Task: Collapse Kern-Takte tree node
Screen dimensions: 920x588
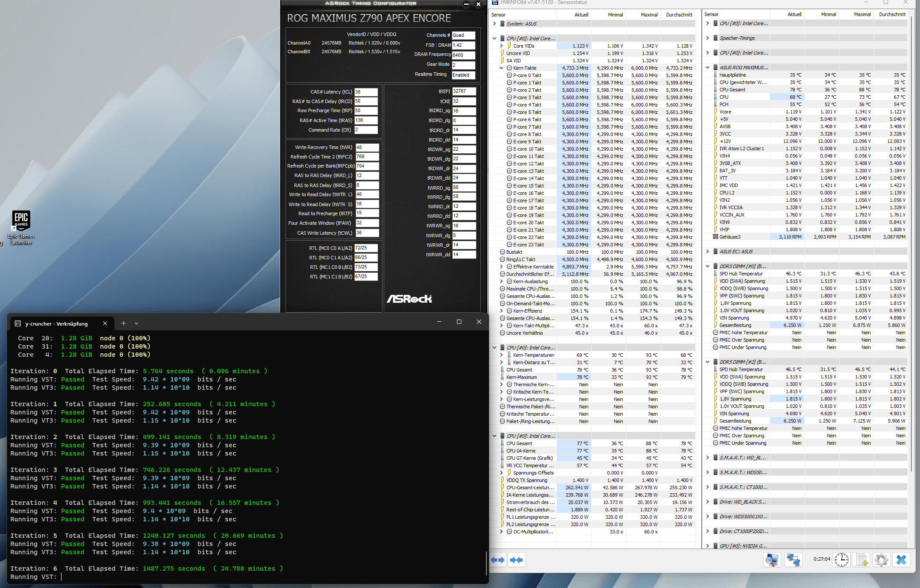Action: [502, 68]
